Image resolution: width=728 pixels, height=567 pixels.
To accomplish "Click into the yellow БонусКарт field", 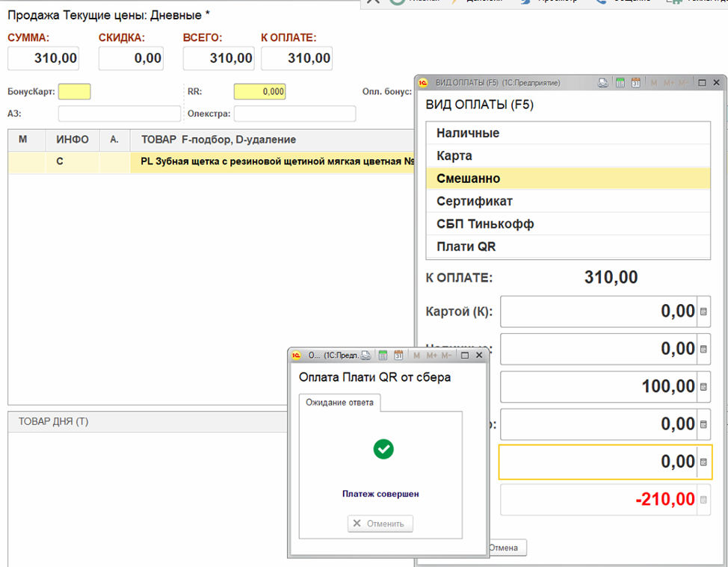I will coord(75,91).
